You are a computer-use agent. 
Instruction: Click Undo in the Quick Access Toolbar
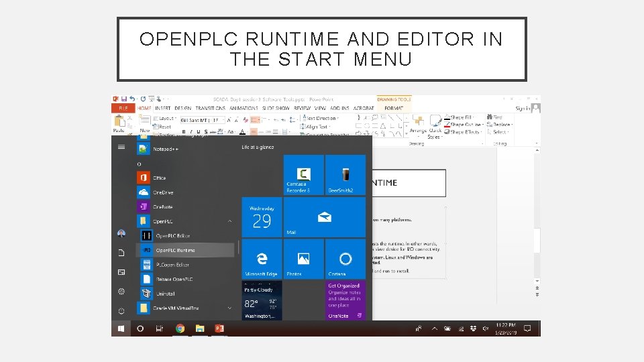point(132,99)
